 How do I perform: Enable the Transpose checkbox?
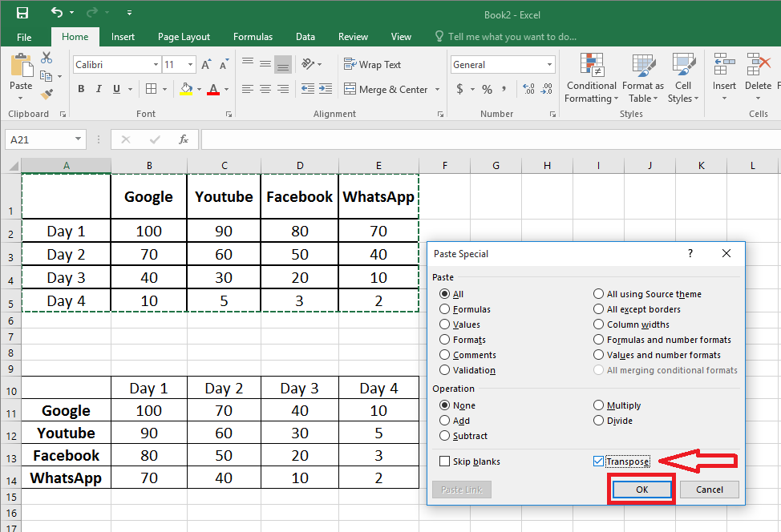coord(598,461)
